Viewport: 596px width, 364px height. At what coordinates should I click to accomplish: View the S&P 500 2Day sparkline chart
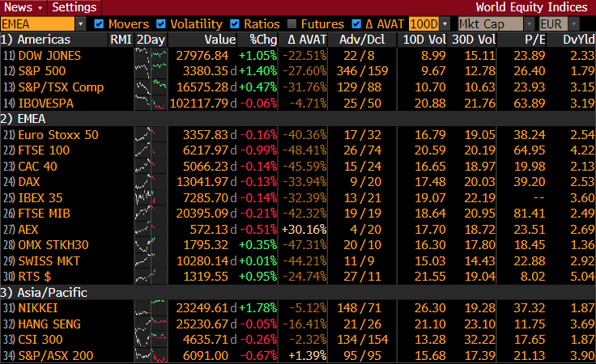tap(151, 71)
